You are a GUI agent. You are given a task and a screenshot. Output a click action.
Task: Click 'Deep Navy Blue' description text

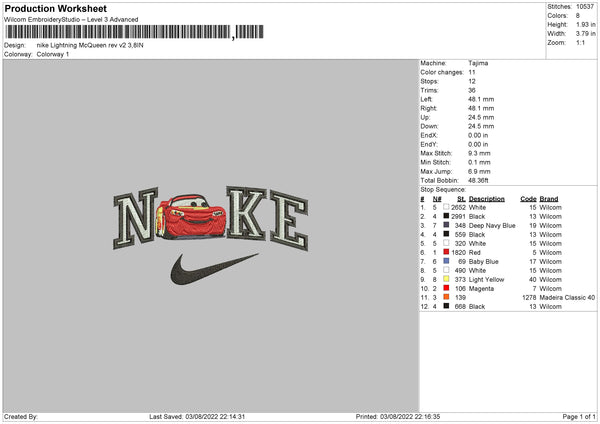[x=492, y=225]
